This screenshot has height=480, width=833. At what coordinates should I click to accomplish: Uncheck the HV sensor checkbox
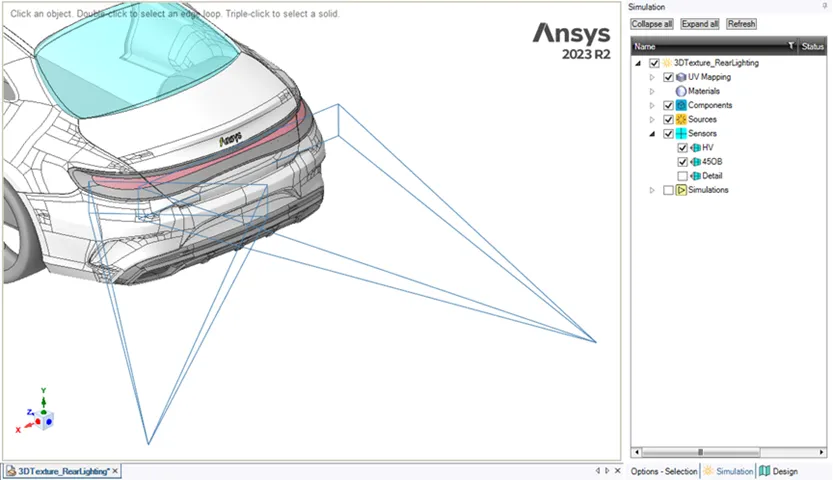(x=683, y=147)
